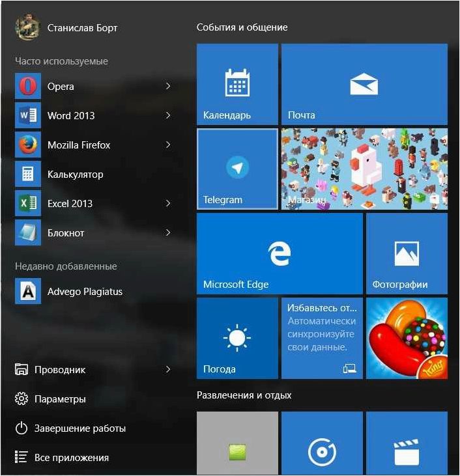Image resolution: width=460 pixels, height=476 pixels.
Task: Click user name Станислав Борт
Action: (x=82, y=27)
